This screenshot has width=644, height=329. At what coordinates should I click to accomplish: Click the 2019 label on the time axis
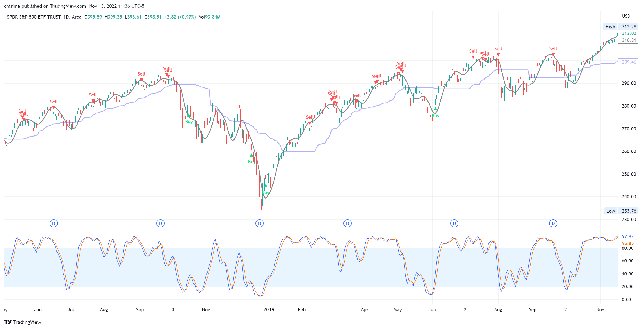(269, 309)
